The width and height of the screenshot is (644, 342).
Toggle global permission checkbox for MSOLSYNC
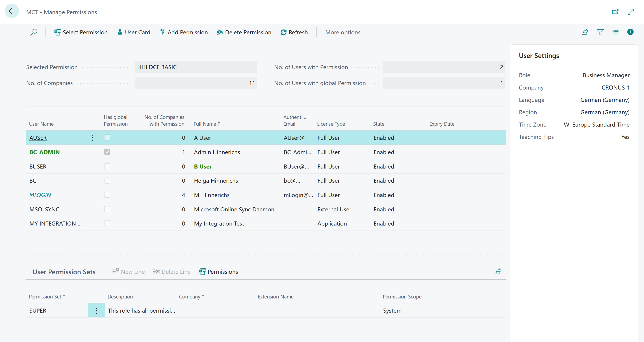point(107,209)
